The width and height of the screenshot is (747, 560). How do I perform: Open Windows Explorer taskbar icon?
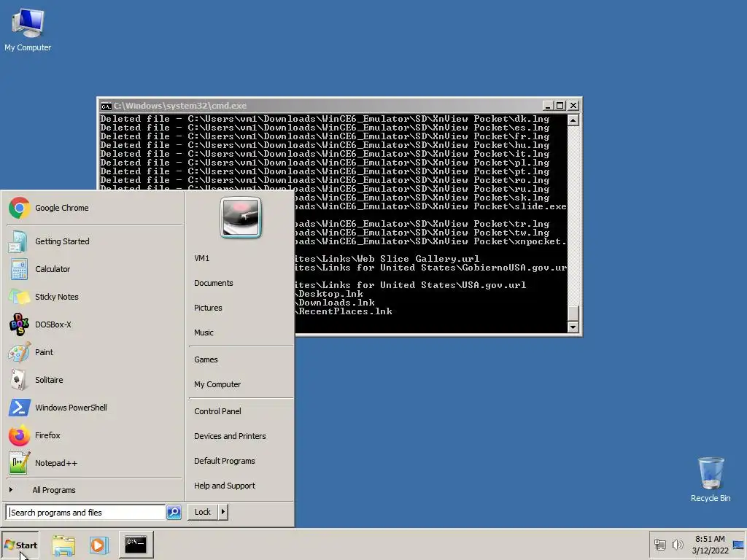63,545
